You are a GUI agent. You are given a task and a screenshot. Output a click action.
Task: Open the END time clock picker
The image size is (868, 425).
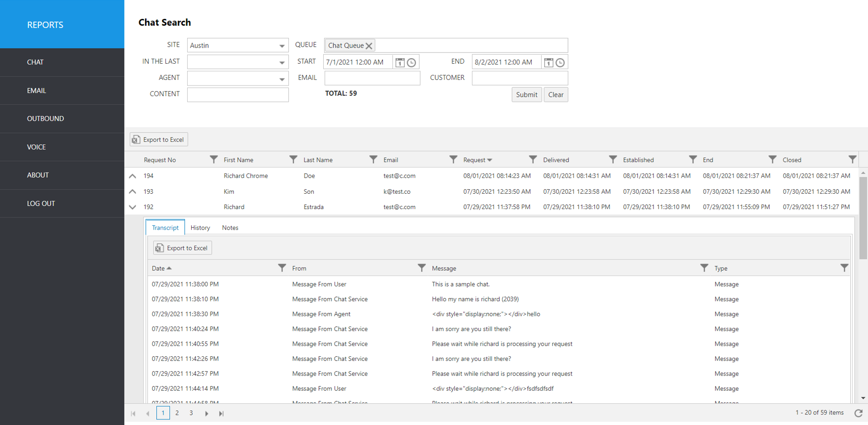click(560, 62)
